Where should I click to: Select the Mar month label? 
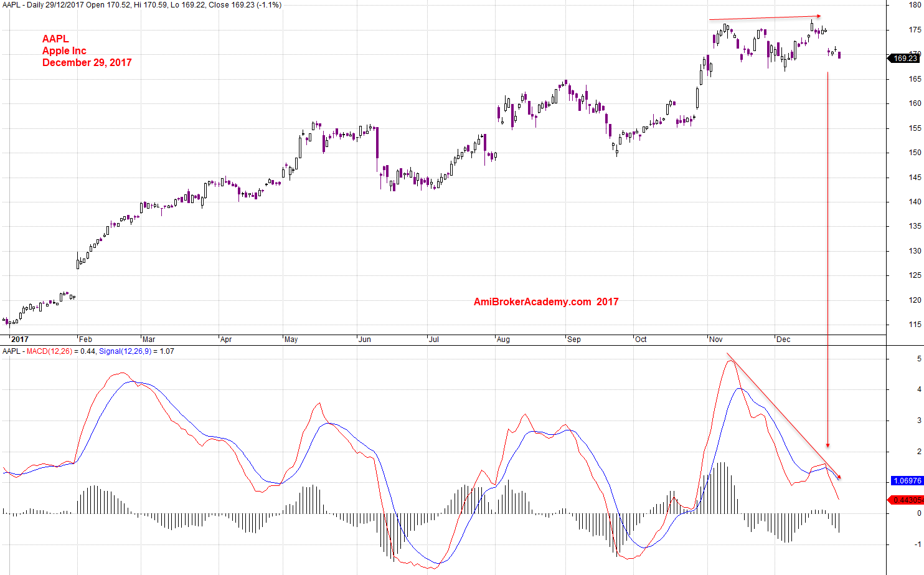pyautogui.click(x=149, y=340)
